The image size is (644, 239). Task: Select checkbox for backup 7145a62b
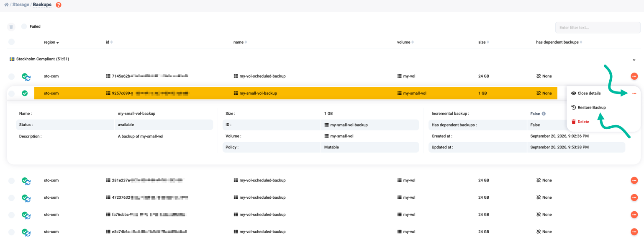coord(11,76)
